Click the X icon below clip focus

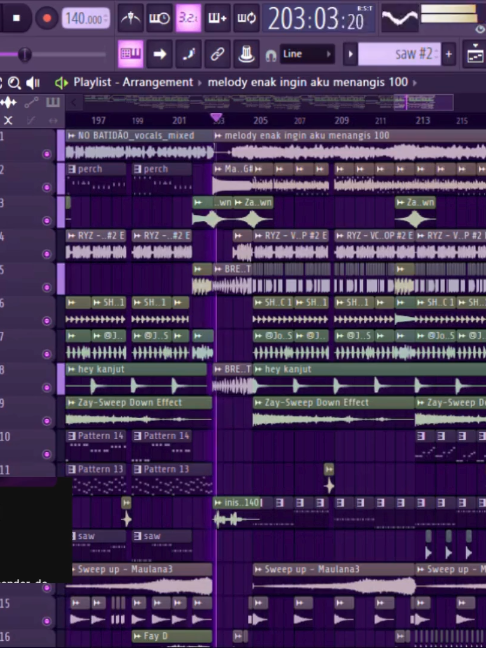pyautogui.click(x=8, y=120)
